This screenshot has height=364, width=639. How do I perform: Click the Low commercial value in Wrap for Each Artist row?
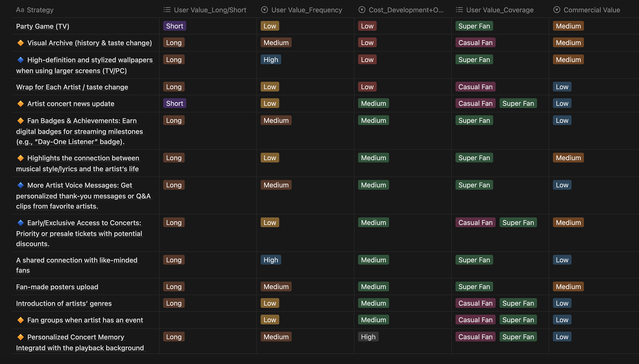click(x=562, y=87)
